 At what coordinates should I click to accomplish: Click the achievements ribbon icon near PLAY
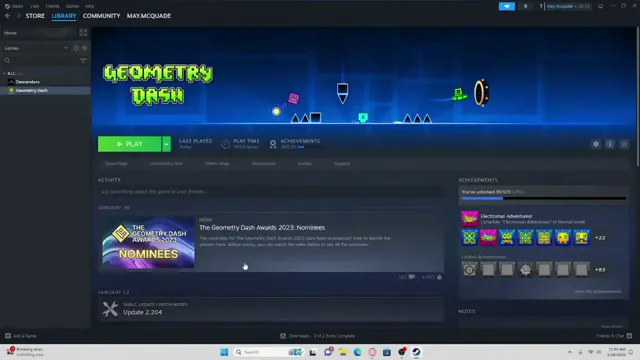pyautogui.click(x=273, y=144)
